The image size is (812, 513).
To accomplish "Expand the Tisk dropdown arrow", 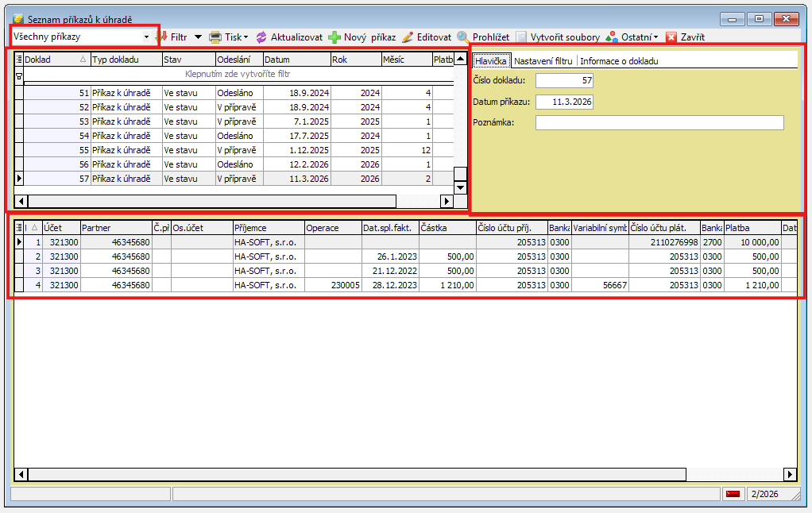I will 246,37.
